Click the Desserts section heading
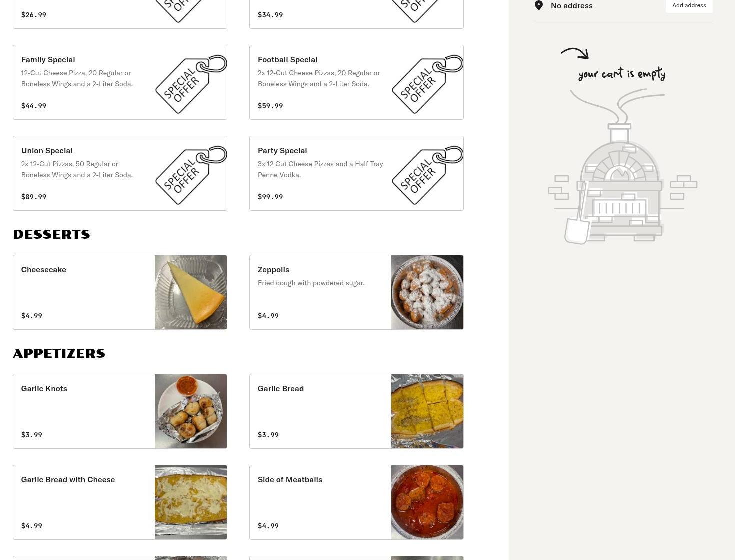The image size is (735, 560). [51, 234]
